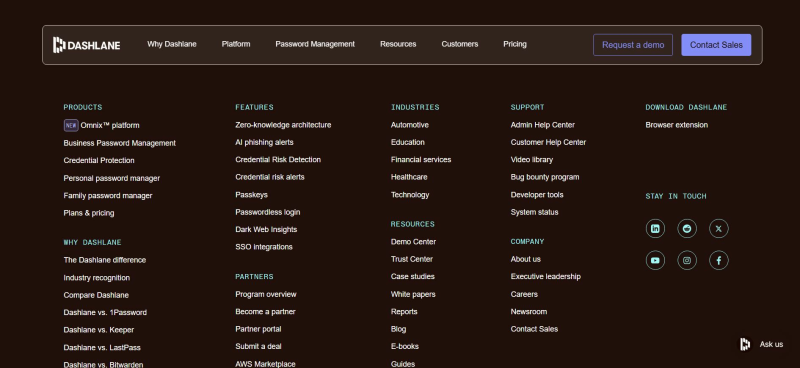Open Developer tools link
Screen dimensions: 800x368
537,195
